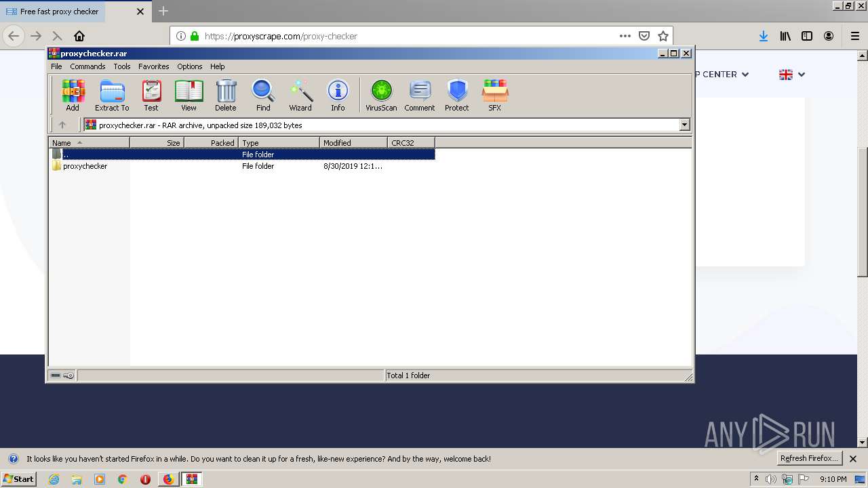The image size is (868, 488).
Task: Open the Windows Start menu
Action: tap(18, 479)
